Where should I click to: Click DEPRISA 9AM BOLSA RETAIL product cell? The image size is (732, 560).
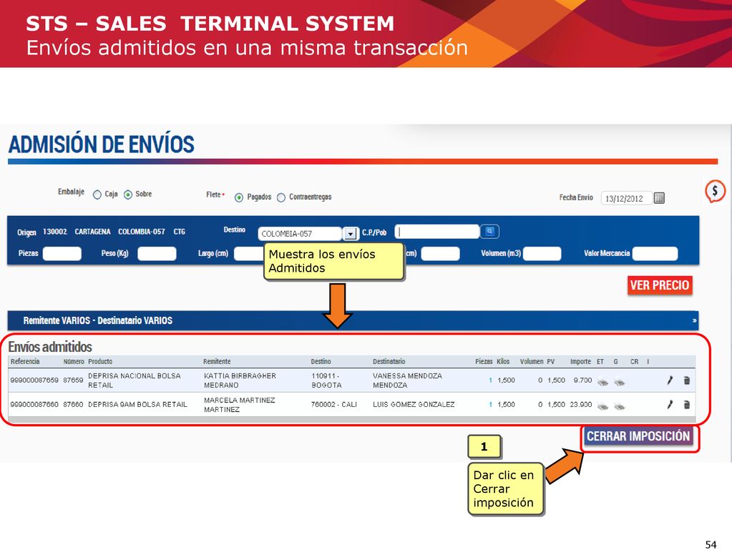137,405
